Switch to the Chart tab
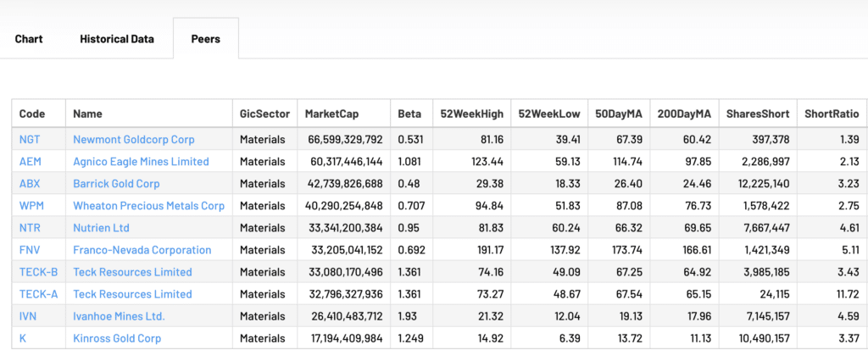868x350 pixels. 29,39
